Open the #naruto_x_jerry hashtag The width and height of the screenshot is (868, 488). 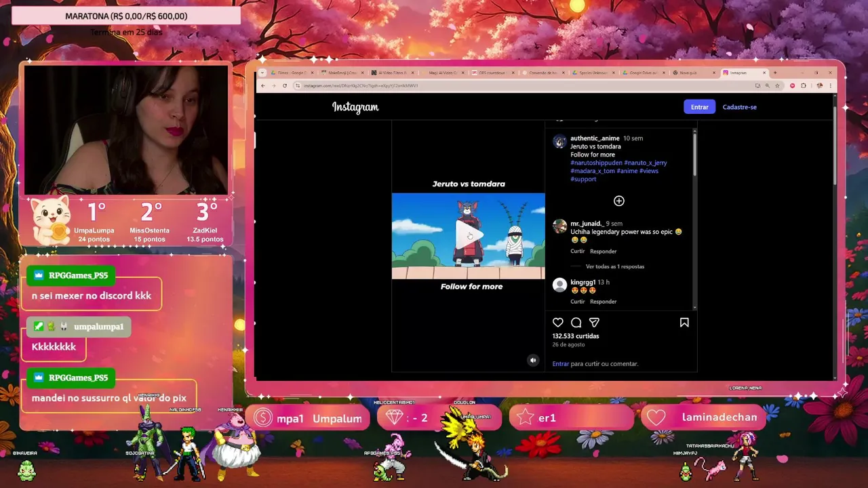[646, 163]
